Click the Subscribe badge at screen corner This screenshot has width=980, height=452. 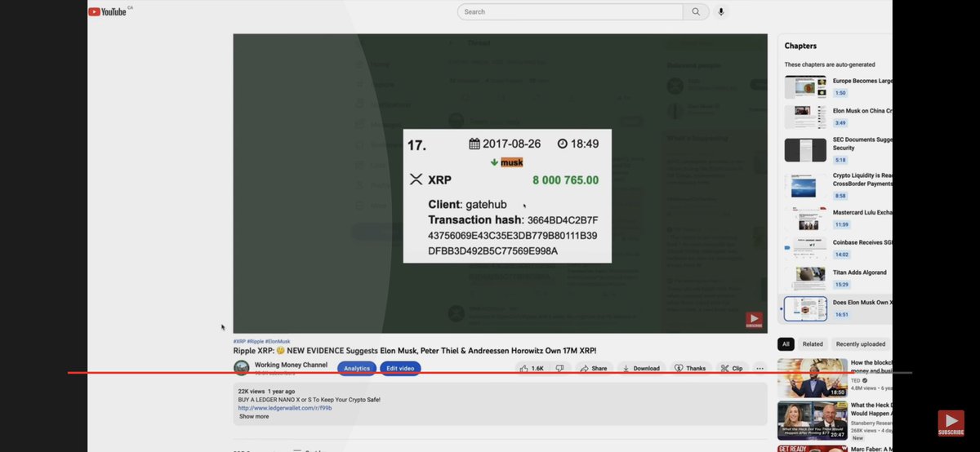(x=951, y=423)
